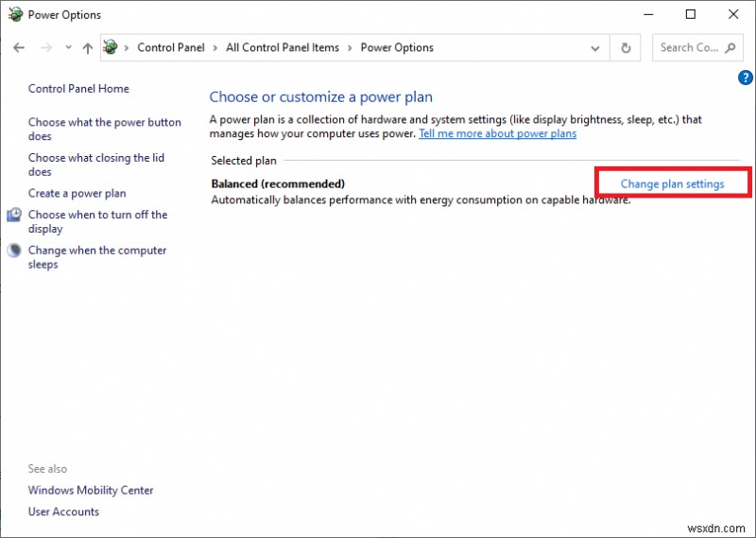This screenshot has width=756, height=538.
Task: Refresh the Power Options page
Action: point(626,48)
